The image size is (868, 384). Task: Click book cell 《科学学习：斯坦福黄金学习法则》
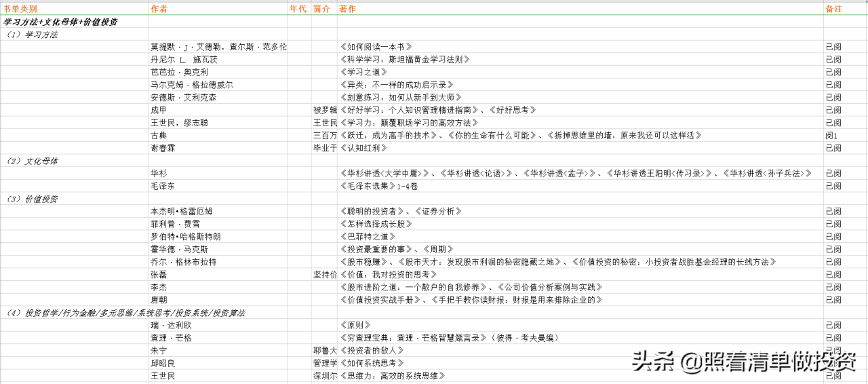(x=406, y=60)
